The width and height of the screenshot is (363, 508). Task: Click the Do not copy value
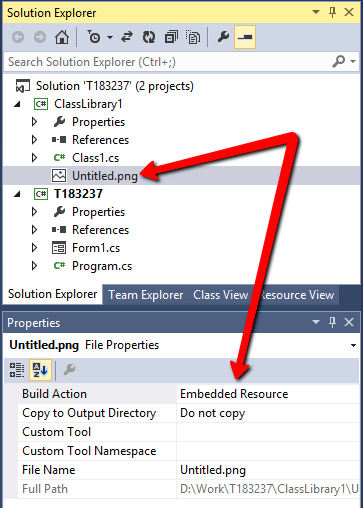coord(213,413)
